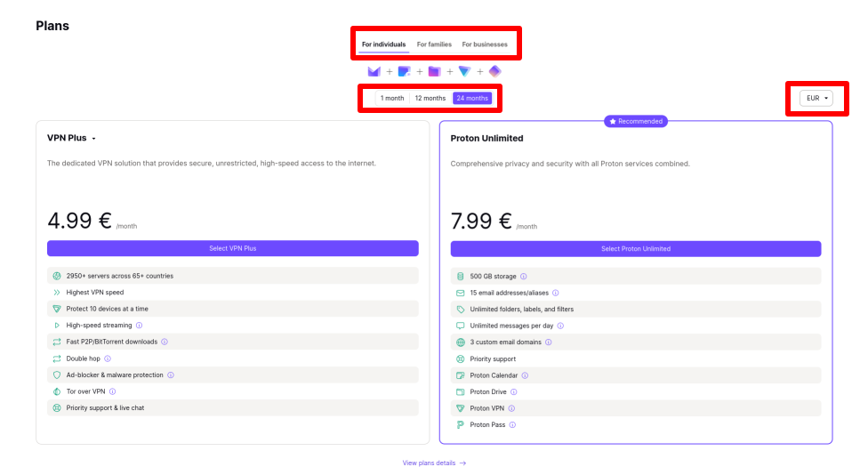Switch to the For businesses tab
Screen dimensions: 868x475
[x=485, y=44]
